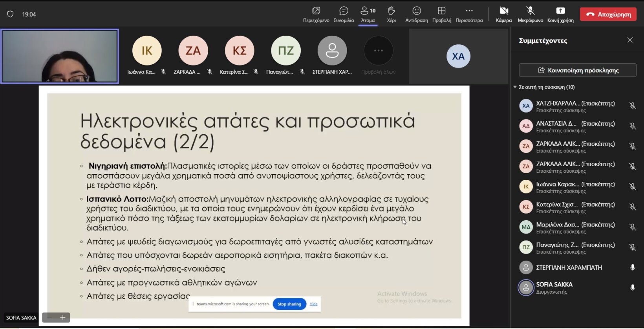Click the Stop sharing button
Viewport: 644px width, 329px height.
(x=289, y=304)
